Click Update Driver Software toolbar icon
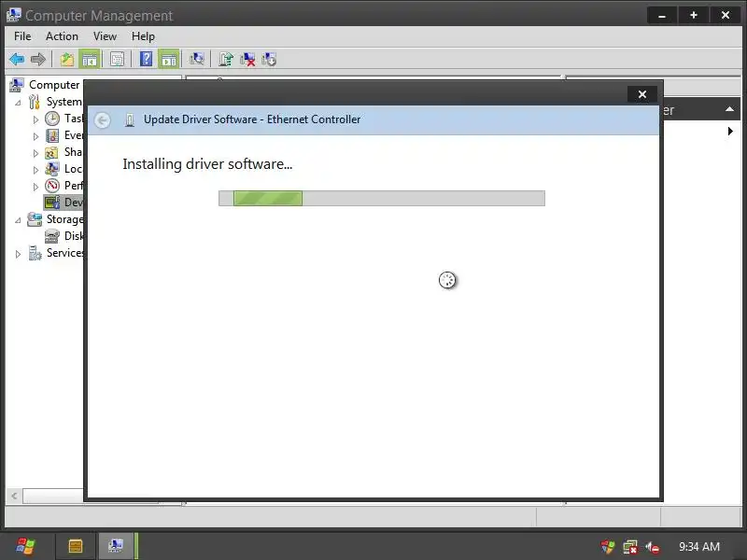The height and width of the screenshot is (560, 747). click(226, 60)
